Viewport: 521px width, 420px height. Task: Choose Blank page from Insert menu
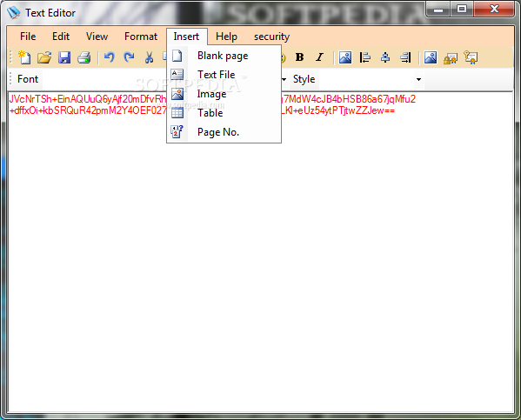click(224, 56)
